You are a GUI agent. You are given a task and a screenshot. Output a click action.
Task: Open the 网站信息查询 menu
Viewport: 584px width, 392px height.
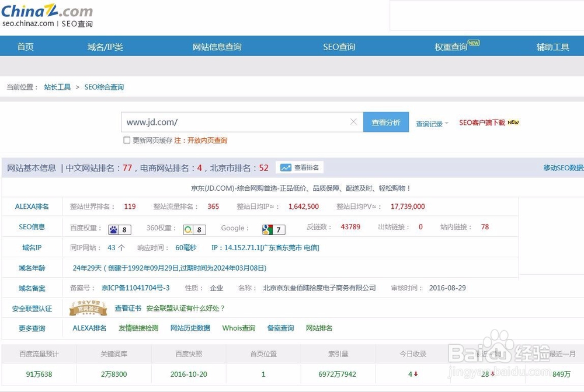click(217, 47)
